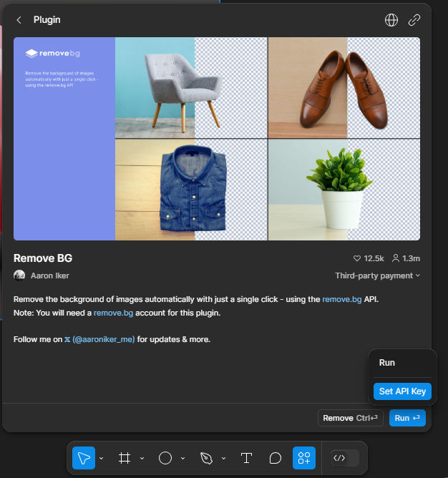The image size is (448, 478).
Task: Select the Pen tool
Action: click(x=206, y=458)
